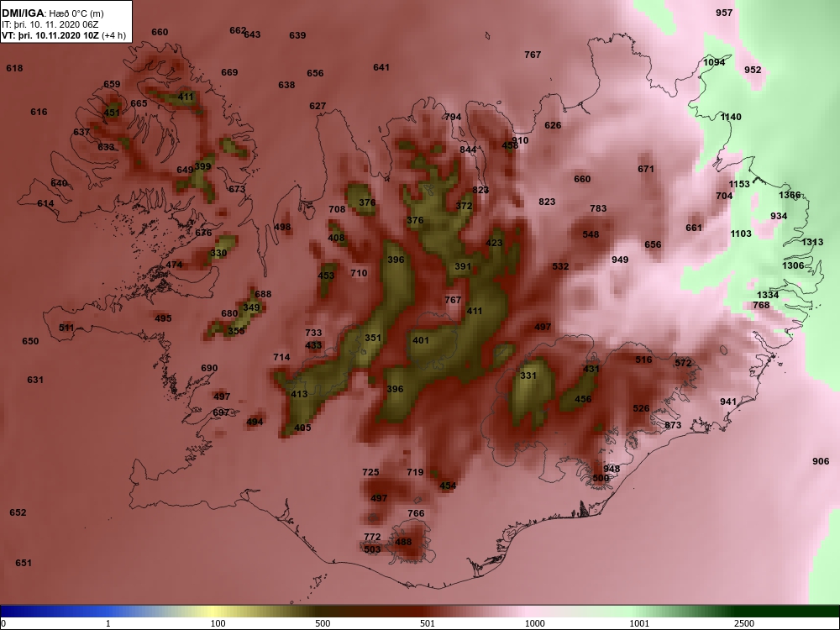The height and width of the screenshot is (630, 840).
Task: Click the 952 height value
Action: click(753, 70)
